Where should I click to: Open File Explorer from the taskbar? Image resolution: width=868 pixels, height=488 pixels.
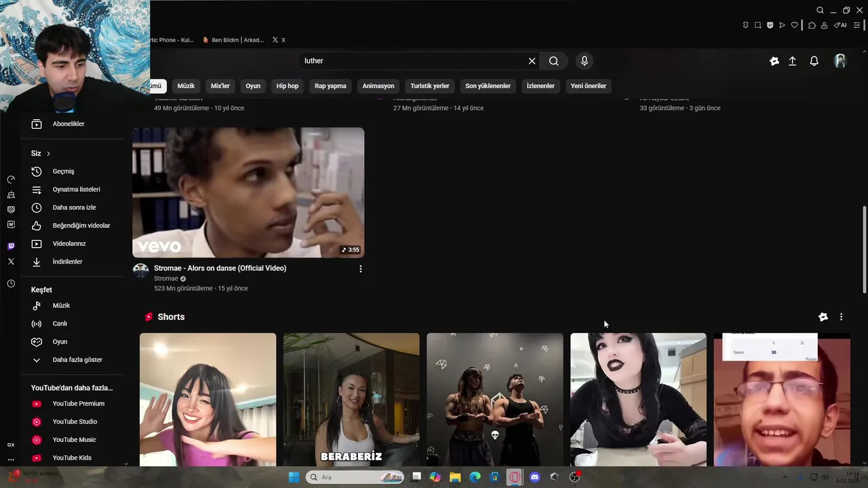tap(455, 477)
